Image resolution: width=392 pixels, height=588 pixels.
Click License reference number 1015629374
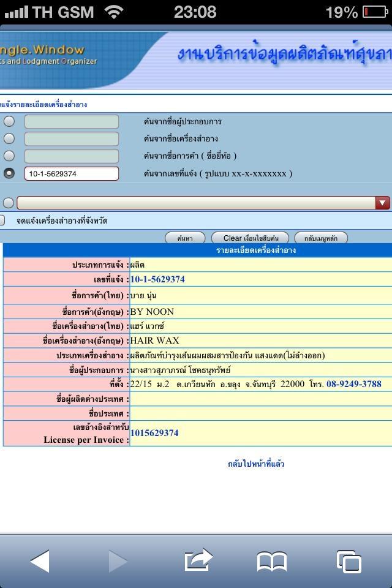pyautogui.click(x=154, y=433)
